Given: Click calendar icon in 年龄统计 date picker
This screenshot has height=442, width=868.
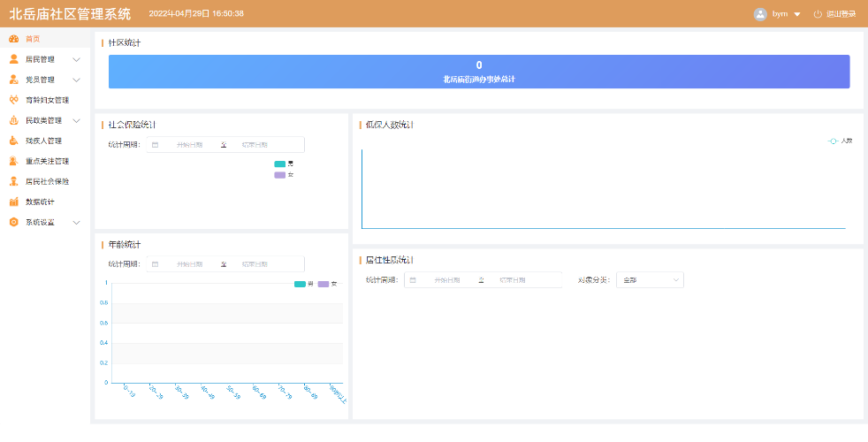Looking at the screenshot, I should [x=155, y=264].
